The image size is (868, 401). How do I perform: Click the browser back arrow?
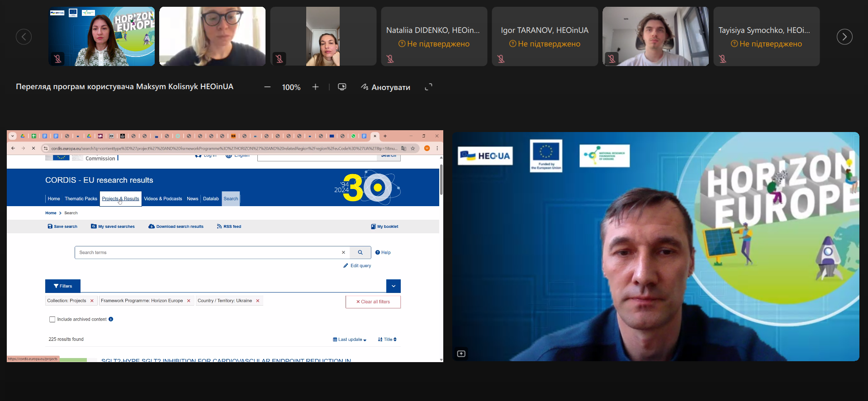[x=13, y=148]
